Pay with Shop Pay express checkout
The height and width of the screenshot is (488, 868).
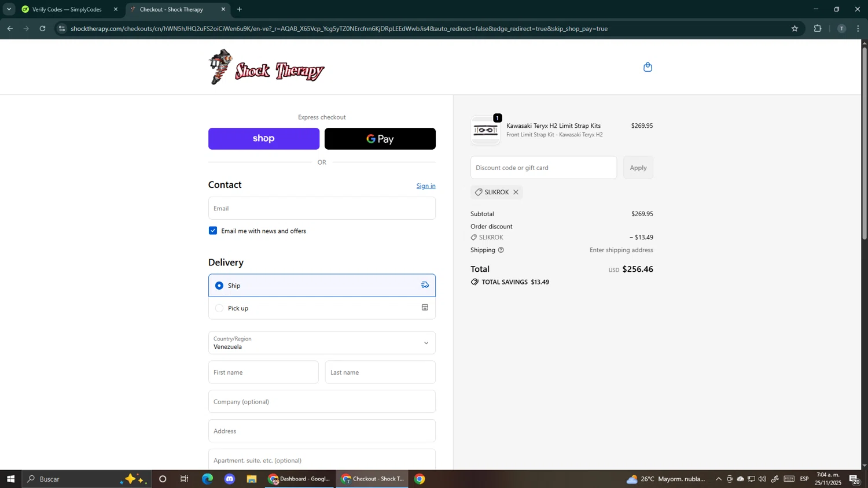coord(264,139)
